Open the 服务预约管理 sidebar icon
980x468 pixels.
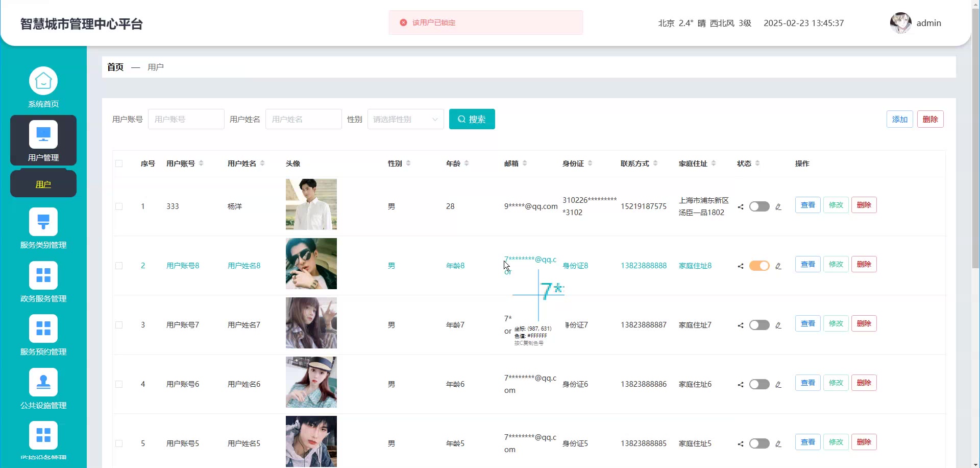click(x=43, y=329)
